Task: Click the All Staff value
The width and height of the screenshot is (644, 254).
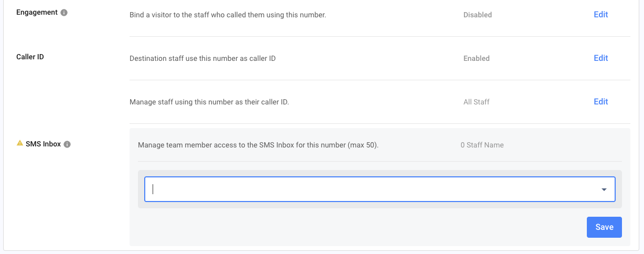Action: point(477,102)
